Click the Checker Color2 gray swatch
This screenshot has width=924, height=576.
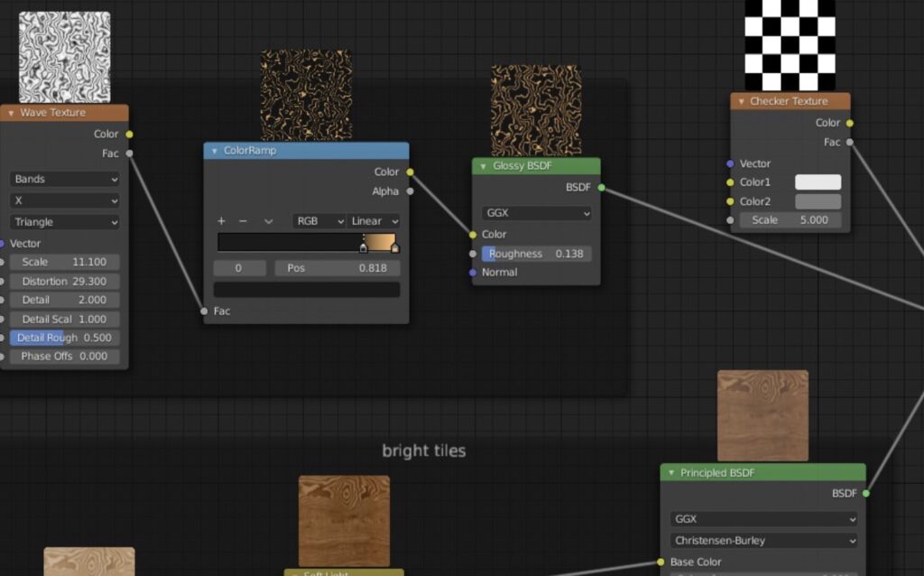(818, 201)
